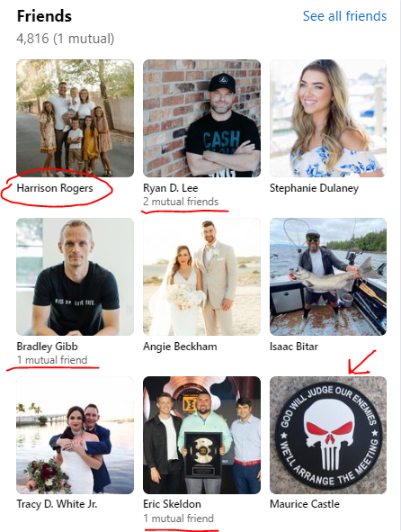View Eric Skeldon's 1 mutual friend
401x532 pixels.
(x=178, y=518)
